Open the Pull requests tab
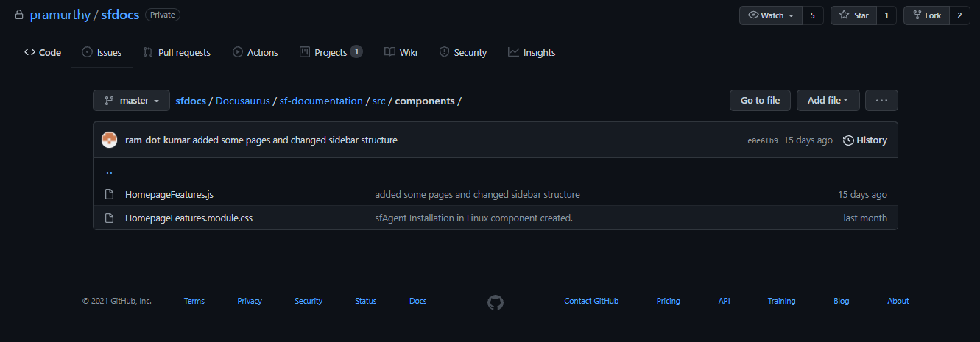The image size is (980, 342). coord(177,52)
